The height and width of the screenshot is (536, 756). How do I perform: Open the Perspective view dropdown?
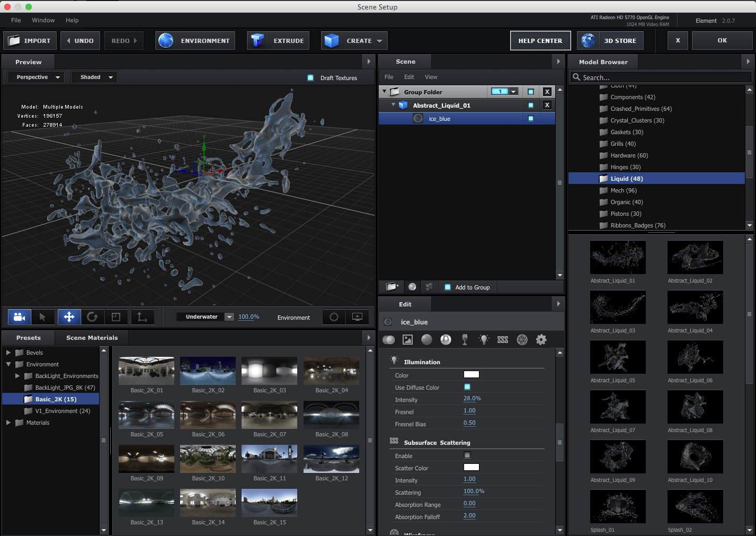click(x=36, y=77)
